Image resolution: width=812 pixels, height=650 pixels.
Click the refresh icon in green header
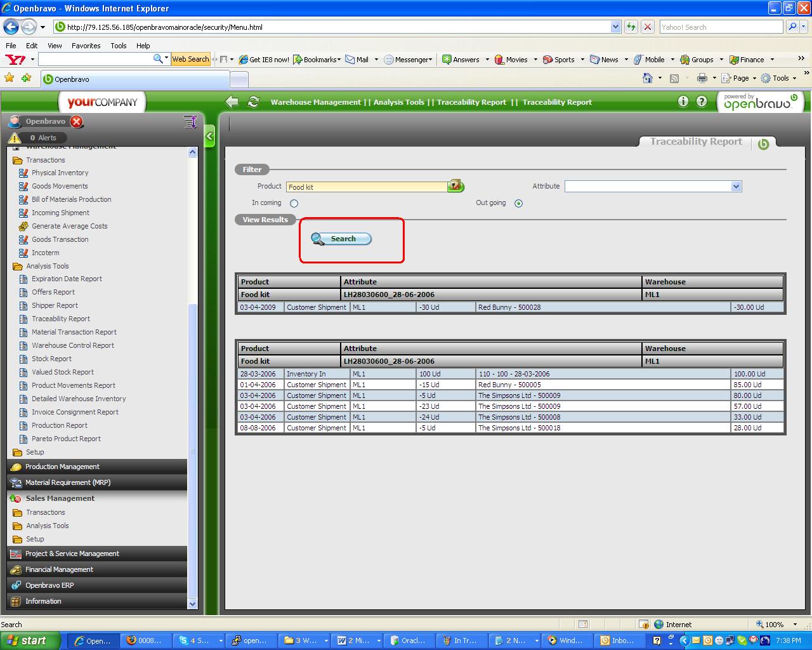254,102
